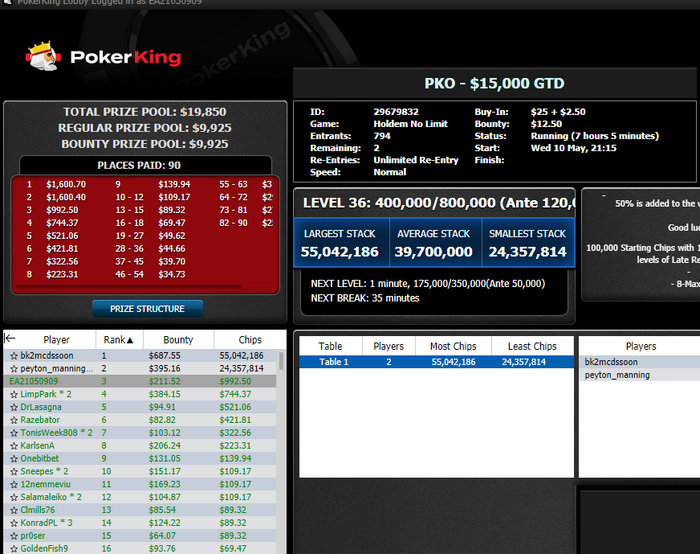Screen dimensions: 700x554
Task: Select peyton_manning in table players list
Action: coord(640,375)
